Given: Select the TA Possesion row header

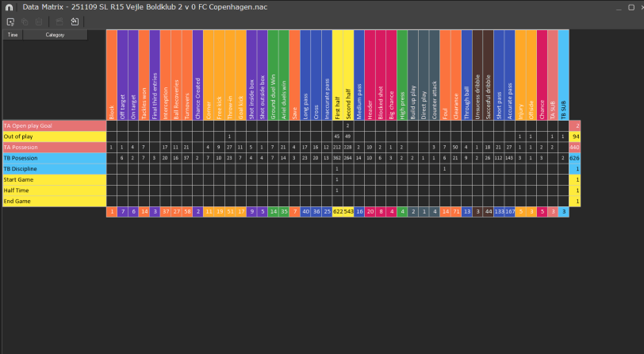Looking at the screenshot, I should pyautogui.click(x=55, y=147).
